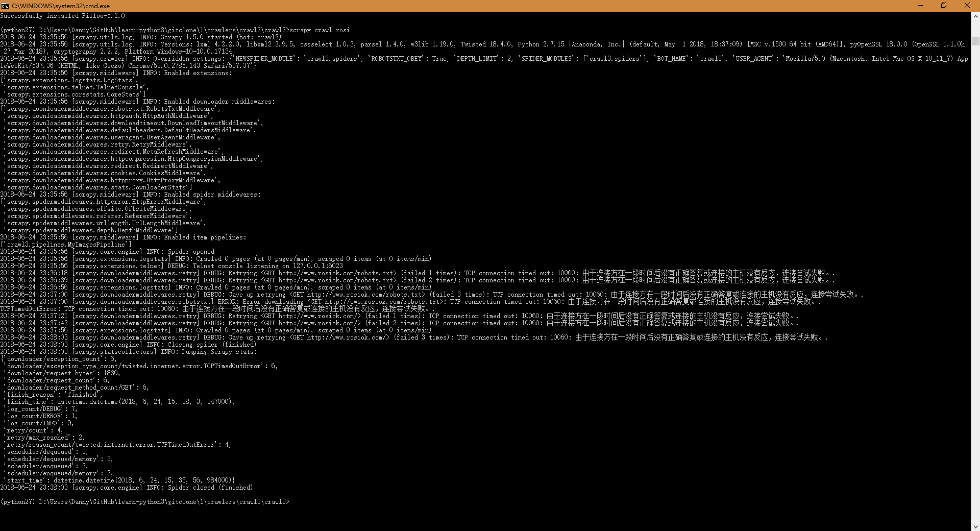
Task: Click 'scrapy.extensions.corestats.CoreStats' entry
Action: (x=74, y=94)
